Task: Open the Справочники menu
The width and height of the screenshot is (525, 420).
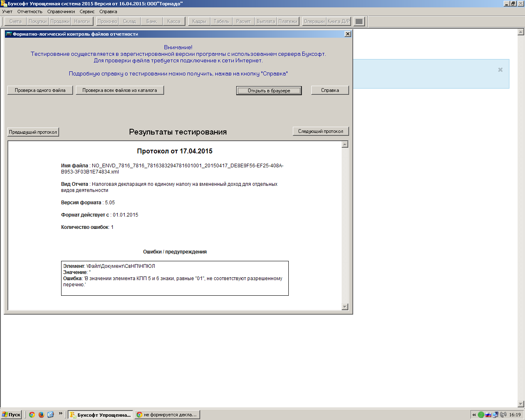Action: pyautogui.click(x=61, y=11)
